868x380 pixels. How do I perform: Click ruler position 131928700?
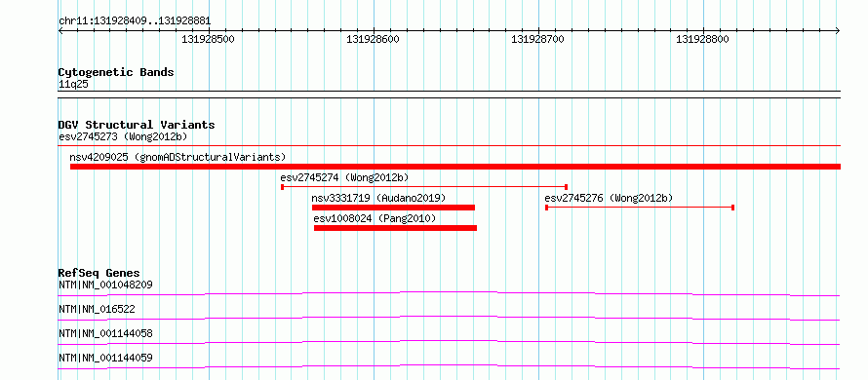537,39
